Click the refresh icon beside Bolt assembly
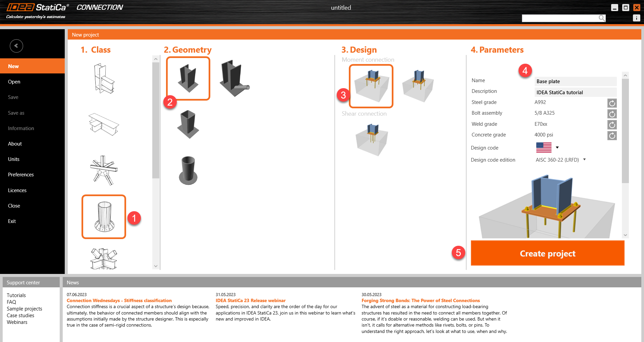This screenshot has height=342, width=644. (612, 114)
